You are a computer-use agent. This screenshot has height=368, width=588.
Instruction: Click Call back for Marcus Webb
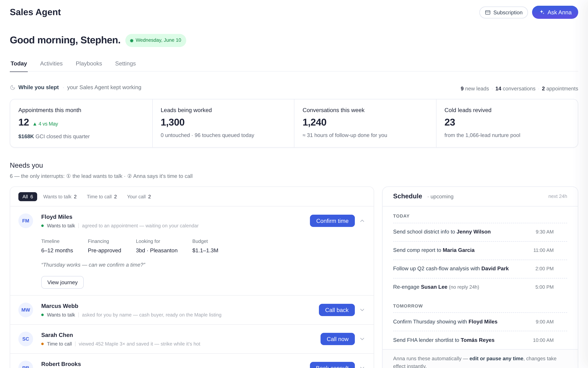pyautogui.click(x=337, y=310)
